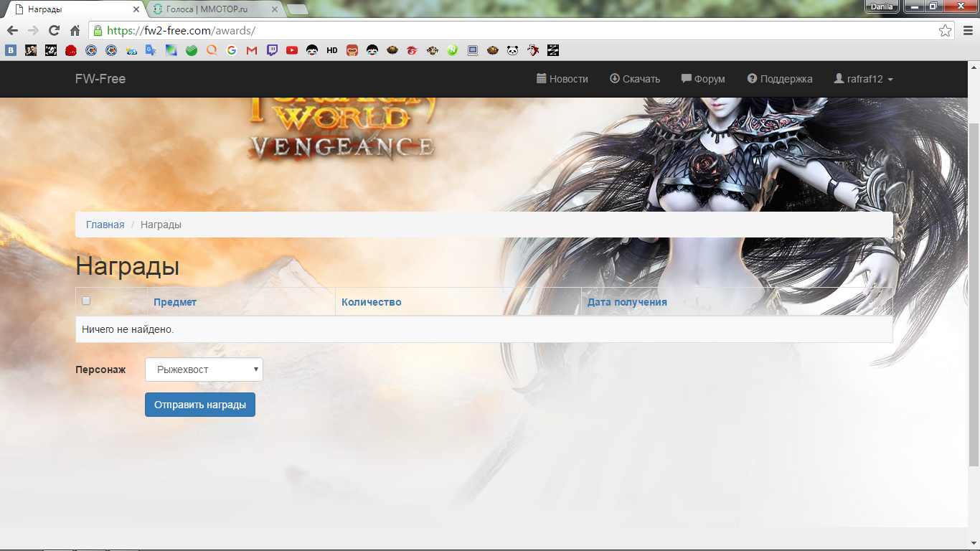The height and width of the screenshot is (551, 980).
Task: Click the Google bookmark icon
Action: pos(232,50)
